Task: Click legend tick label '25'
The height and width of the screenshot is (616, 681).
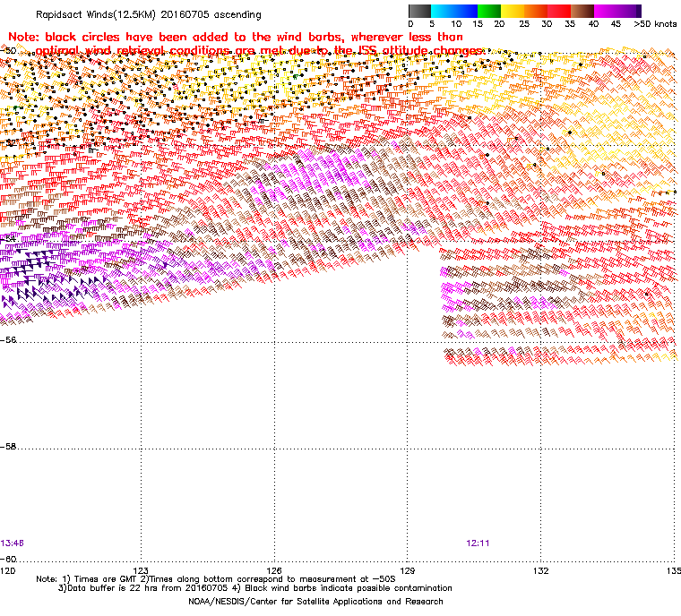Action: (524, 24)
